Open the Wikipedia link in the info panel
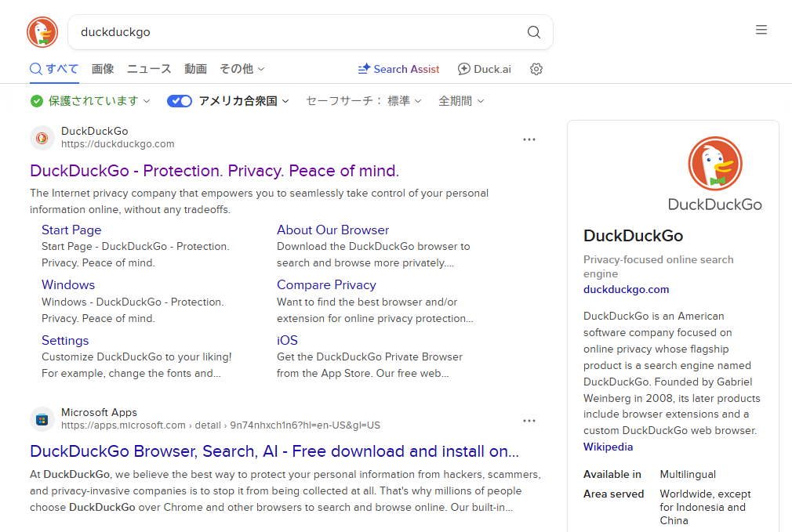The image size is (792, 532). coord(608,447)
